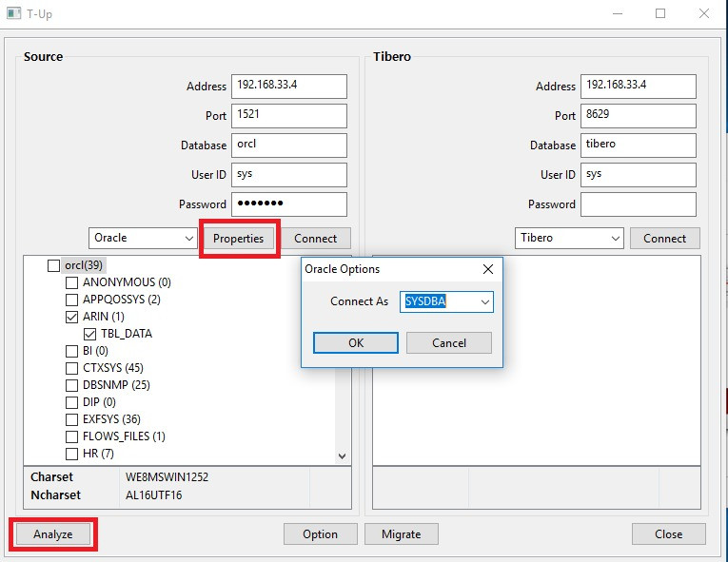Check the EXFSYS (36) schema checkbox
Screen dimensions: 728x562
tap(71, 419)
